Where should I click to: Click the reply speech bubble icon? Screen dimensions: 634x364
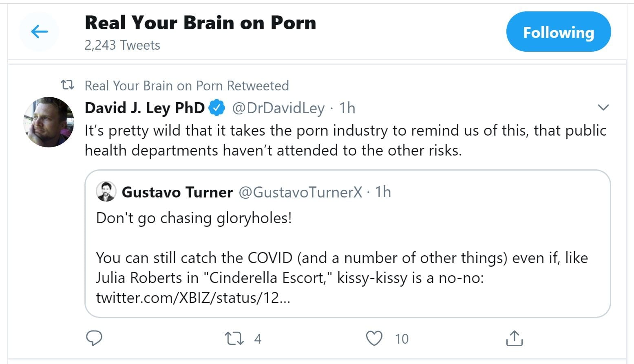pyautogui.click(x=94, y=338)
